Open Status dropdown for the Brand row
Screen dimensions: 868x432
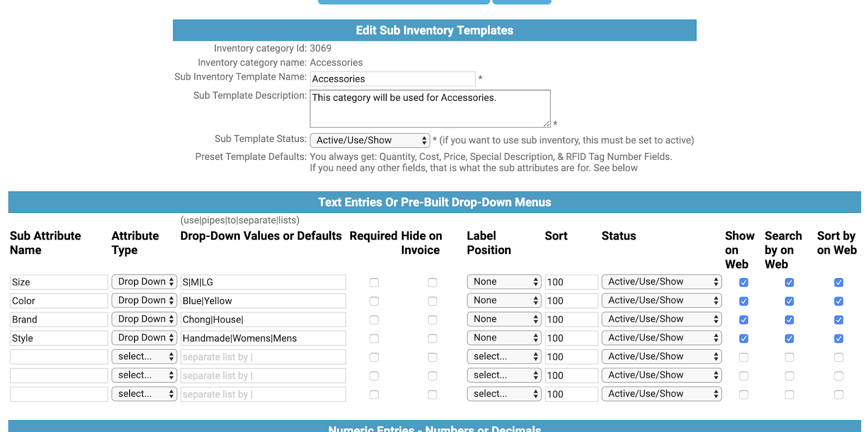tap(661, 319)
